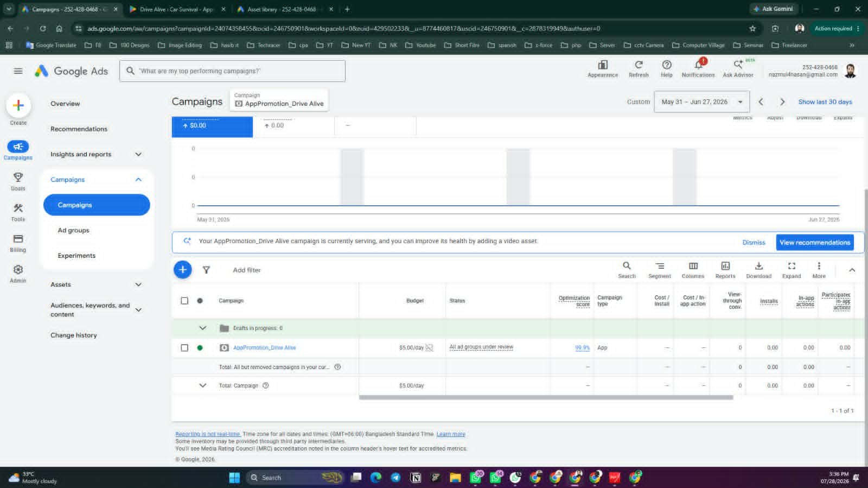The image size is (868, 488).
Task: Expand the Assets section
Action: [x=138, y=284]
